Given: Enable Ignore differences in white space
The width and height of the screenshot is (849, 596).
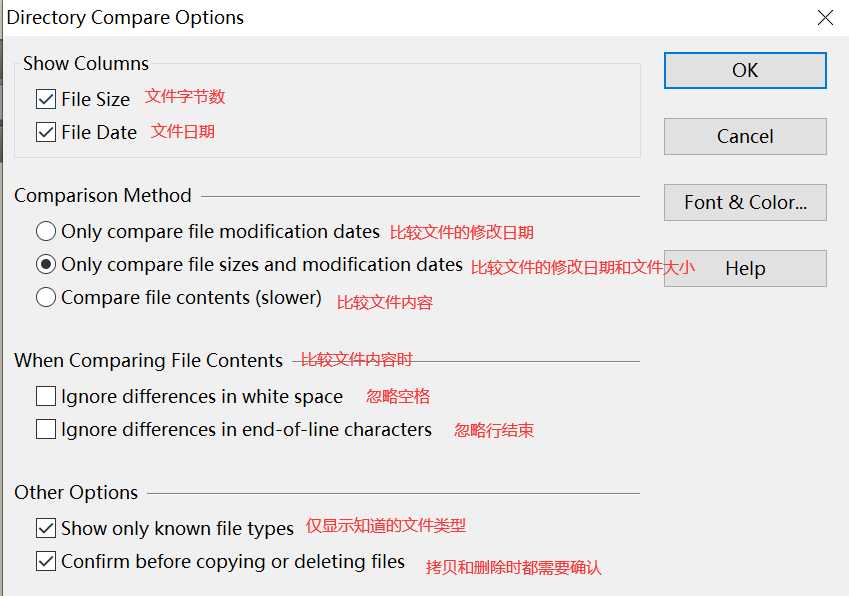Looking at the screenshot, I should click(46, 397).
